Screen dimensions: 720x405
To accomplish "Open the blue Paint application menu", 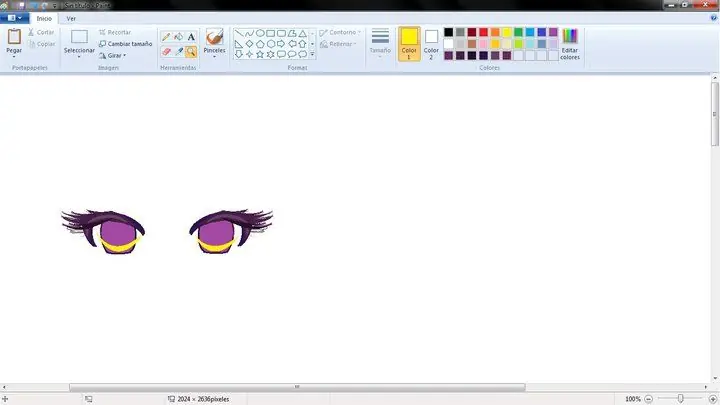I will coord(15,18).
